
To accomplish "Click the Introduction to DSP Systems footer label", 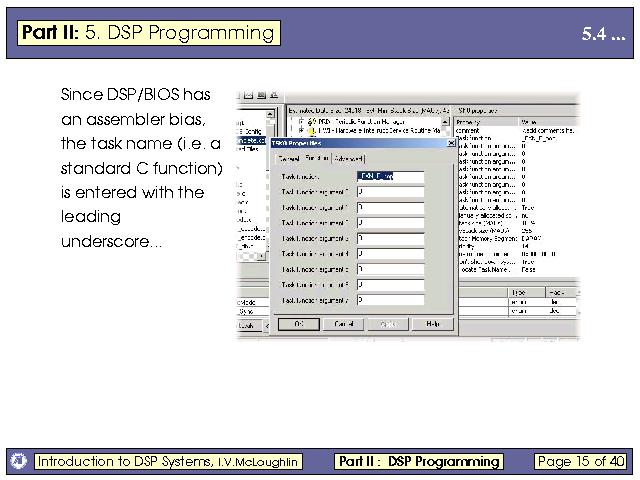I will [176, 461].
